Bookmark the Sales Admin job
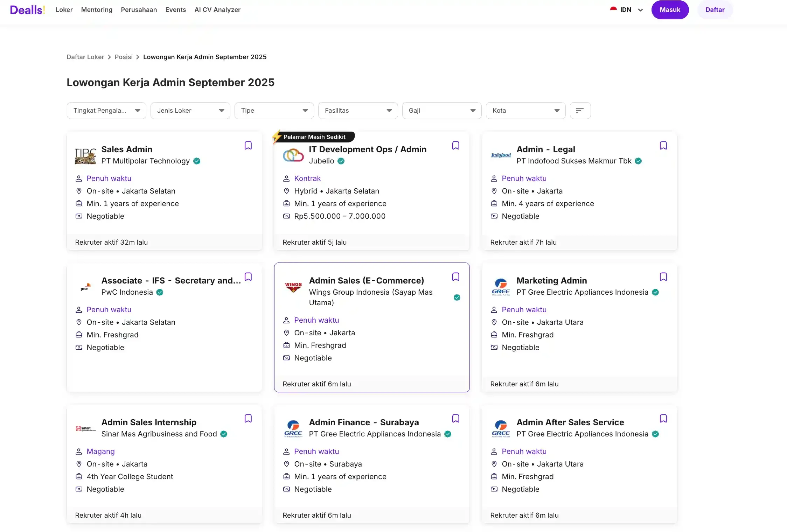Image resolution: width=787 pixels, height=532 pixels. (x=248, y=146)
